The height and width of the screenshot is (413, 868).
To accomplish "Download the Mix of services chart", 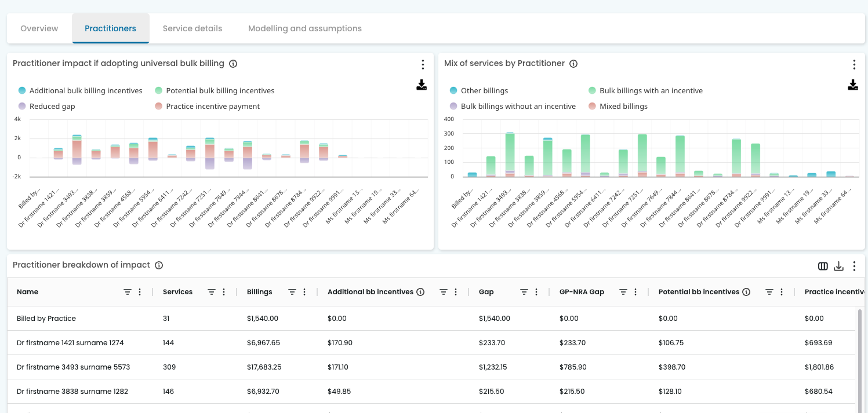I will click(853, 85).
